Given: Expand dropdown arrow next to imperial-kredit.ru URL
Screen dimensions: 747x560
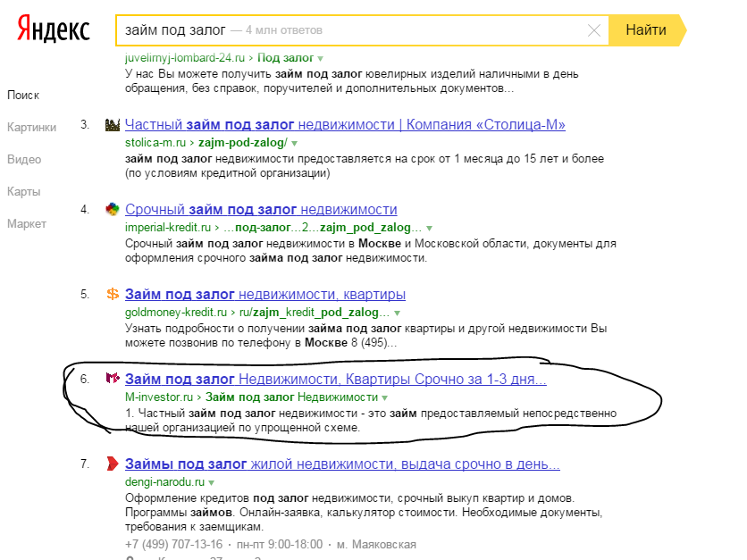Looking at the screenshot, I should 429,228.
